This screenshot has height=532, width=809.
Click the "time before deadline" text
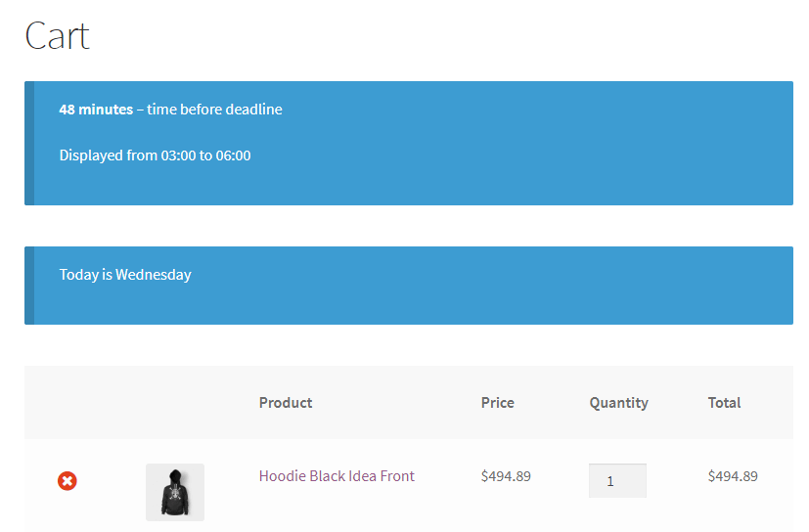(x=214, y=110)
